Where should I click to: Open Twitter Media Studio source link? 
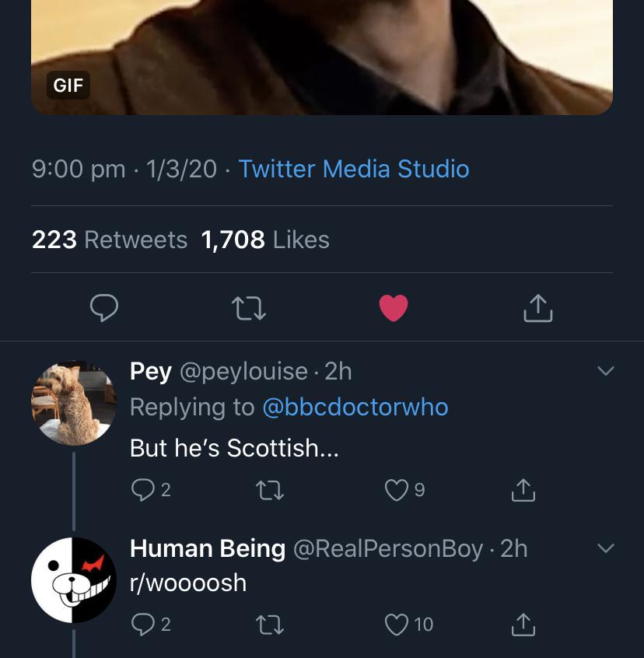(354, 169)
